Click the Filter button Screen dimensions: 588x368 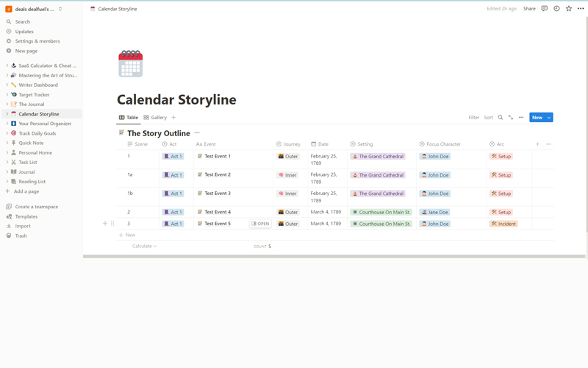[473, 118]
